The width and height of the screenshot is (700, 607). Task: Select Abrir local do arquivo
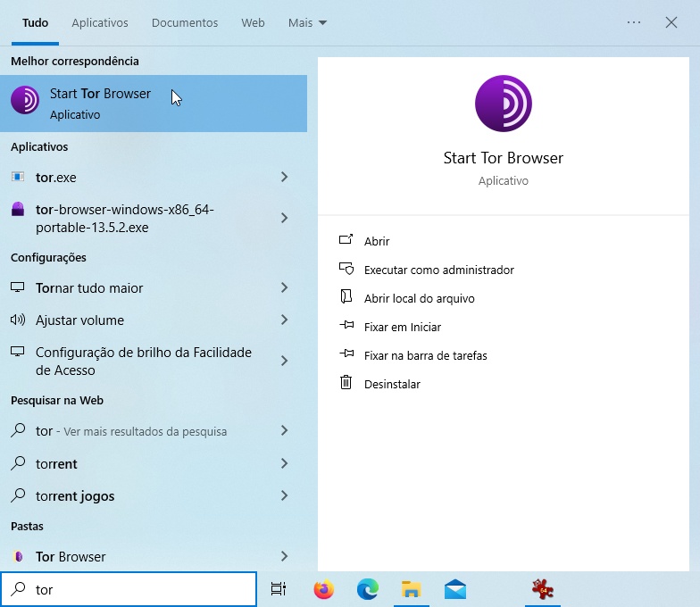pos(420,298)
